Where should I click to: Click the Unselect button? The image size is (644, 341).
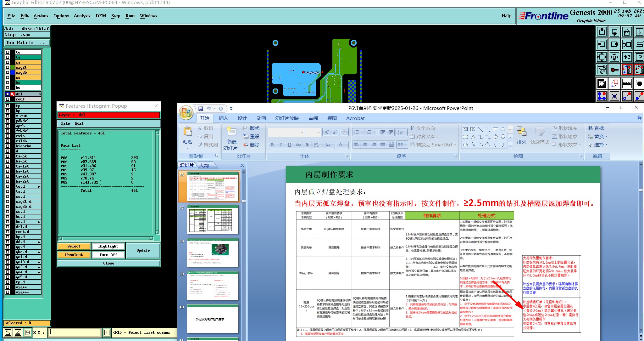click(x=74, y=255)
